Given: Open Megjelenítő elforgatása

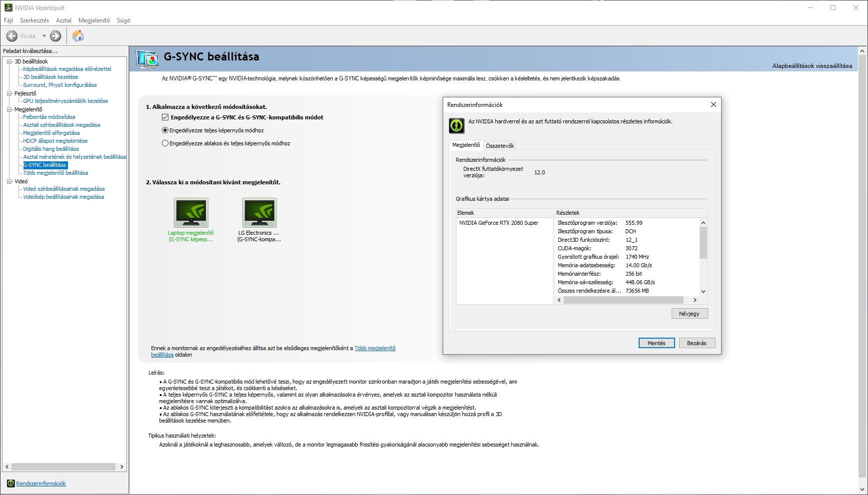Looking at the screenshot, I should (51, 133).
